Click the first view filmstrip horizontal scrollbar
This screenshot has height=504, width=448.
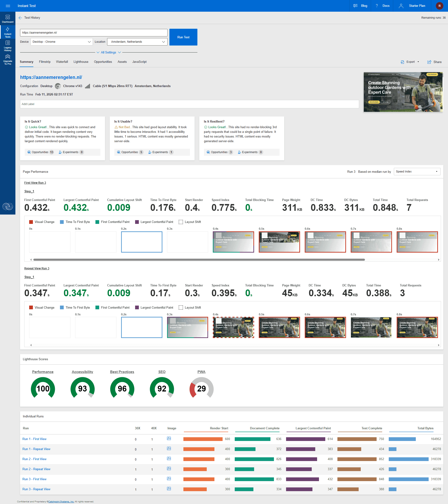(199, 260)
